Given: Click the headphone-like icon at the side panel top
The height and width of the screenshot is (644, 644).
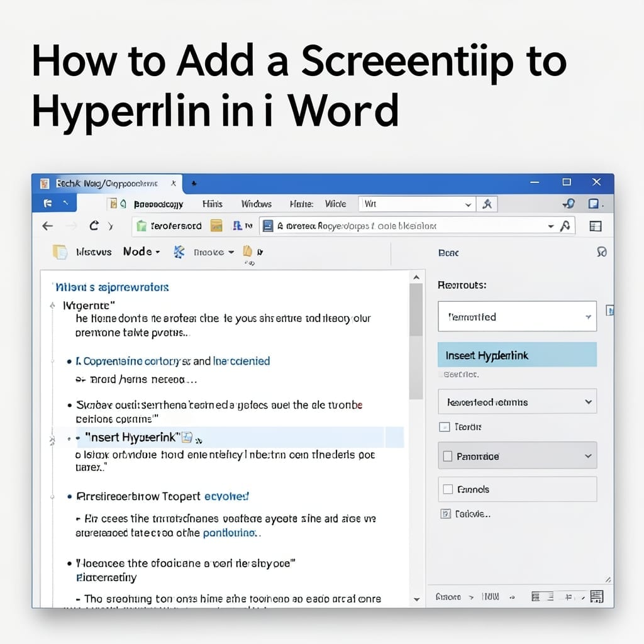Looking at the screenshot, I should click(602, 252).
